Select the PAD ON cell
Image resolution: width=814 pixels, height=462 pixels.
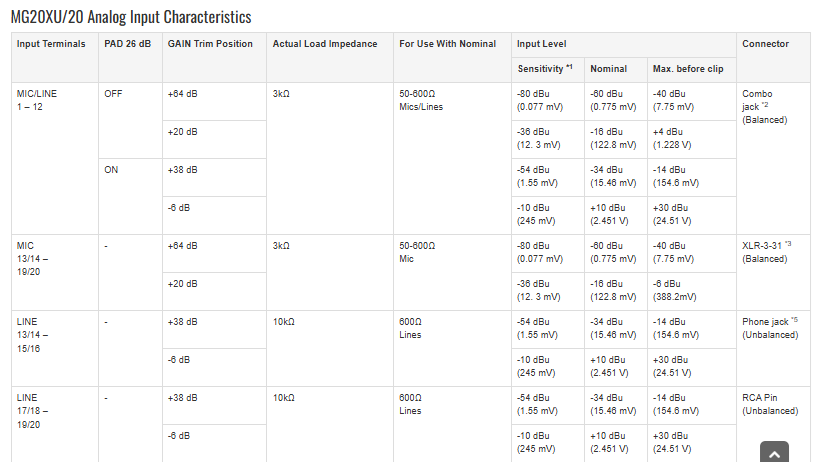pyautogui.click(x=130, y=196)
